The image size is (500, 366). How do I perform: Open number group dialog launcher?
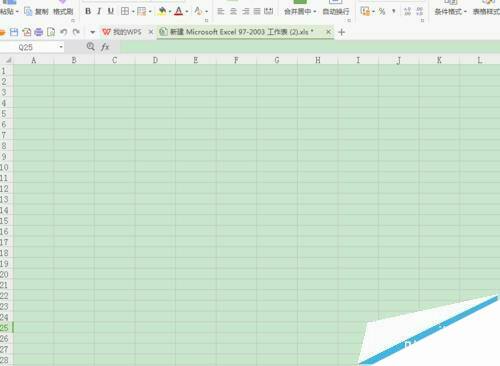point(422,21)
